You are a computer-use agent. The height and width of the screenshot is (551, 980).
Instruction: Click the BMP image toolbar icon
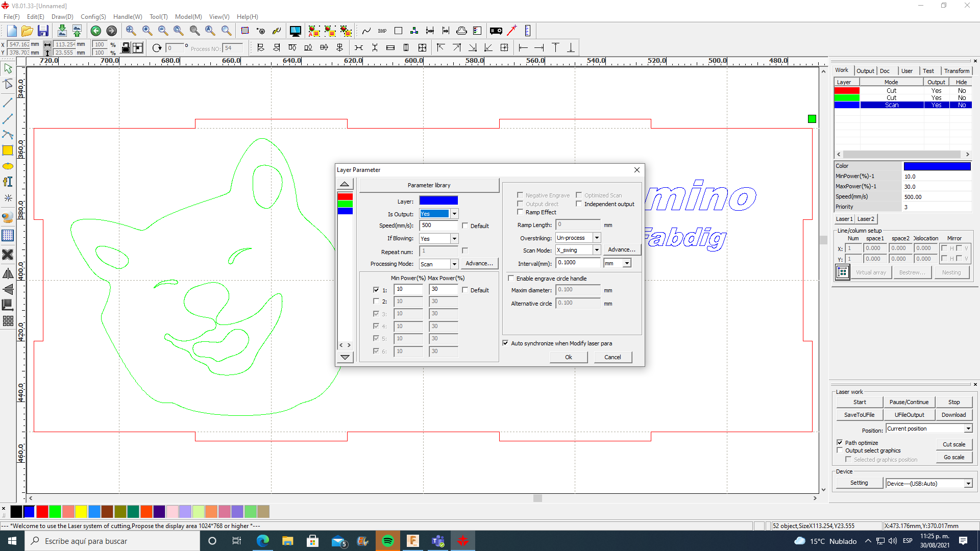click(x=382, y=31)
